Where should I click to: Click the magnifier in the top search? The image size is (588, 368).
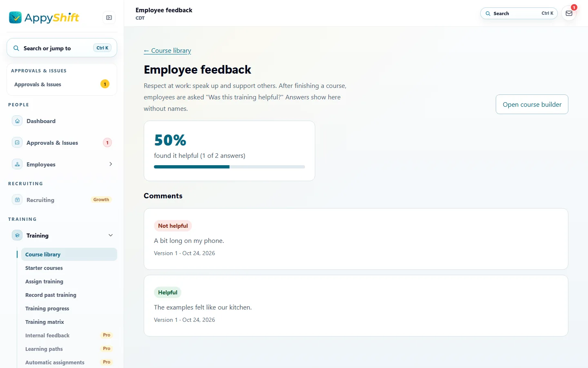[x=488, y=13]
